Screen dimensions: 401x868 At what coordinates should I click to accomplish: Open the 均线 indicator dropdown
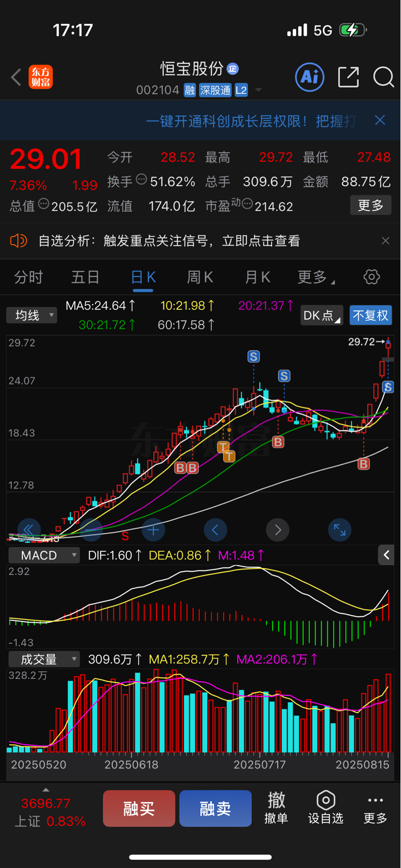tap(32, 315)
